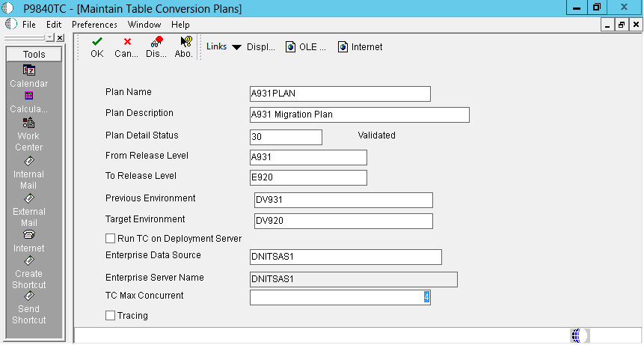Launch the Calculator tool icon
Viewport: 644px width, 345px height.
point(29,96)
